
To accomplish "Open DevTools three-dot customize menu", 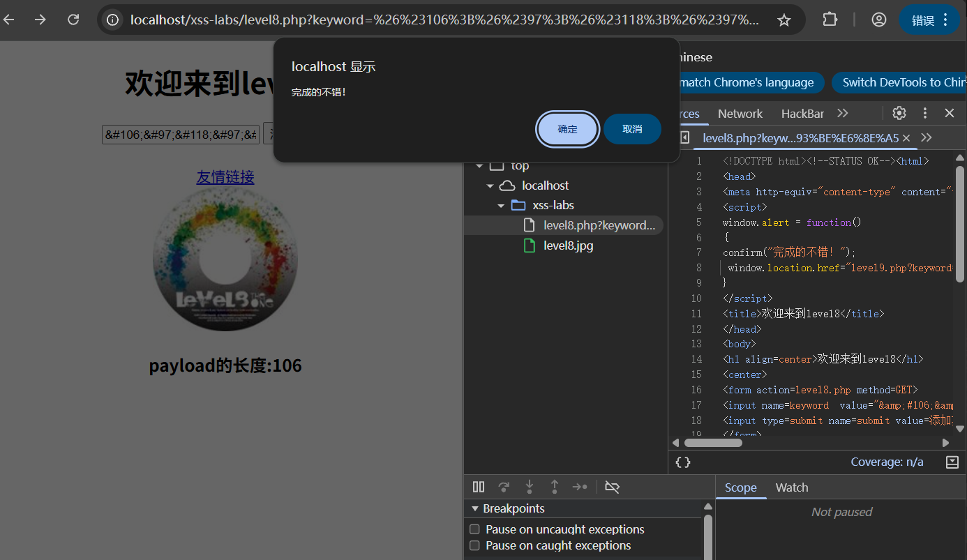I will coord(925,113).
